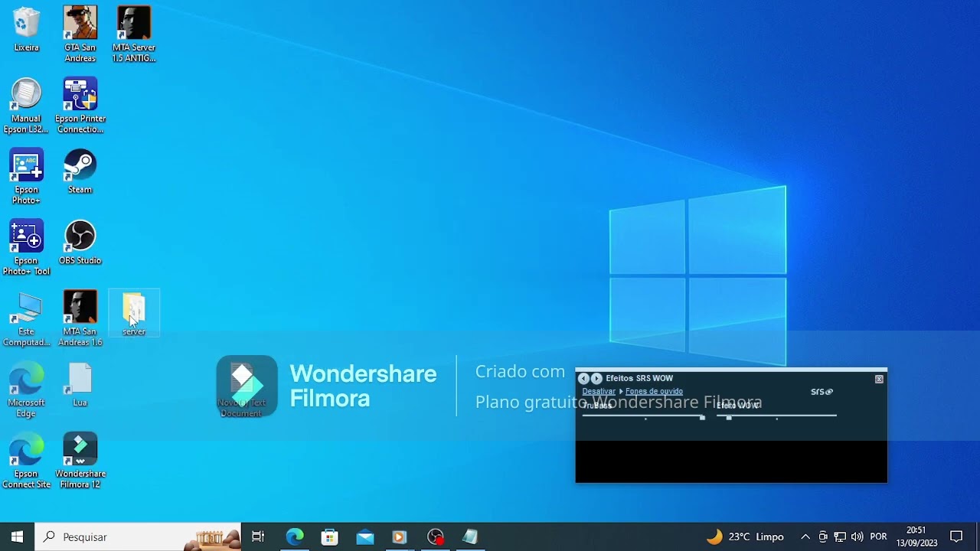This screenshot has height=551, width=980.
Task: Open the media player taskbar icon
Action: tap(399, 536)
